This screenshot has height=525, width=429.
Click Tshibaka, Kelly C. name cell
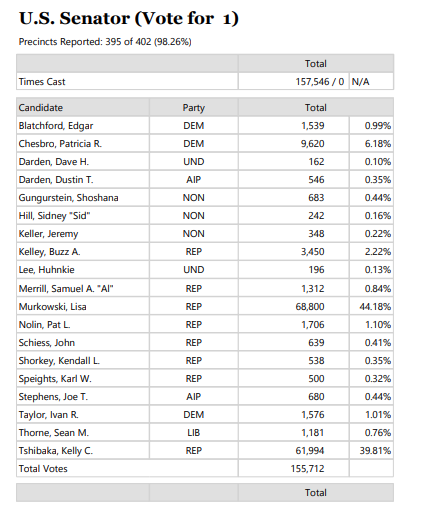83,451
